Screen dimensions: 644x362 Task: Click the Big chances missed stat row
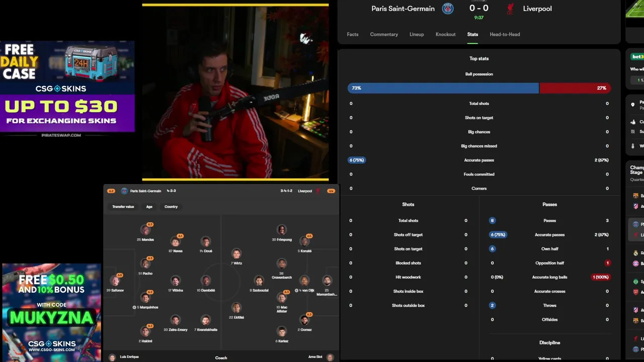point(479,146)
